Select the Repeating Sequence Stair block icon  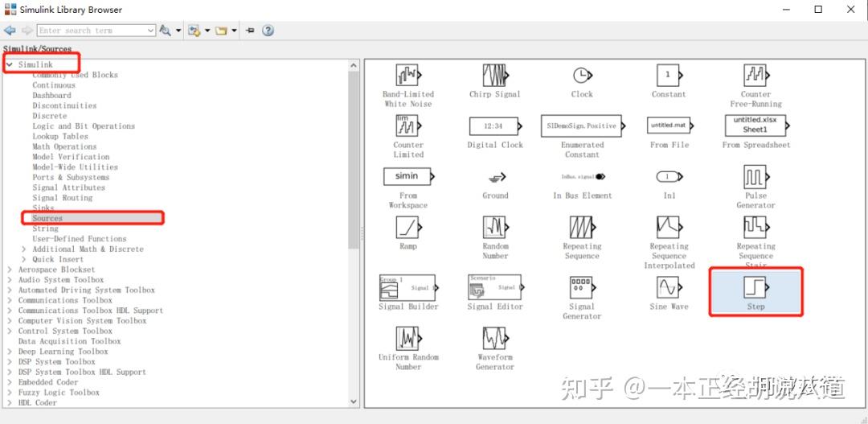(x=755, y=227)
